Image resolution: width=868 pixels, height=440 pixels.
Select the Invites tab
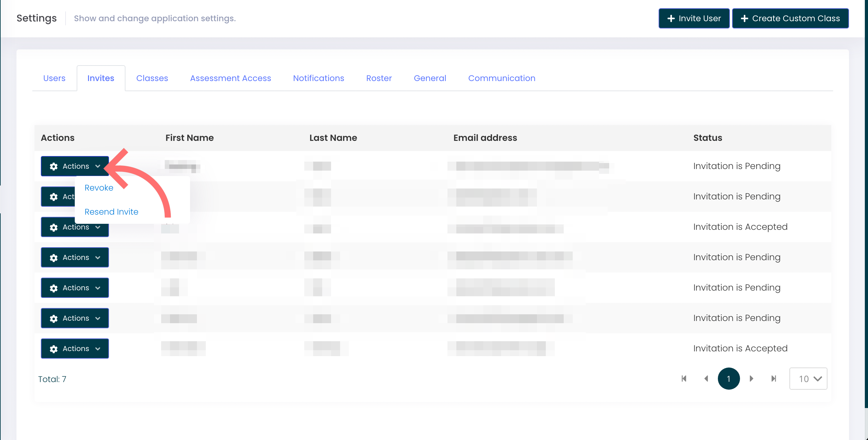coord(101,78)
